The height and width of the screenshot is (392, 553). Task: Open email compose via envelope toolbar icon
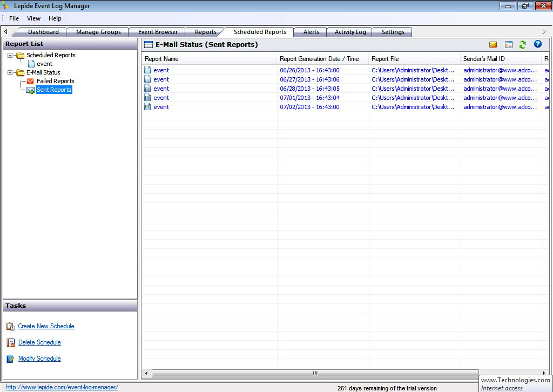[x=494, y=44]
